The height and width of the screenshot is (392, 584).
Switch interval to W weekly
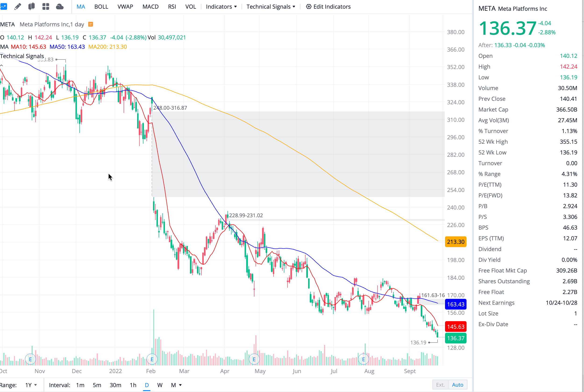pos(160,385)
